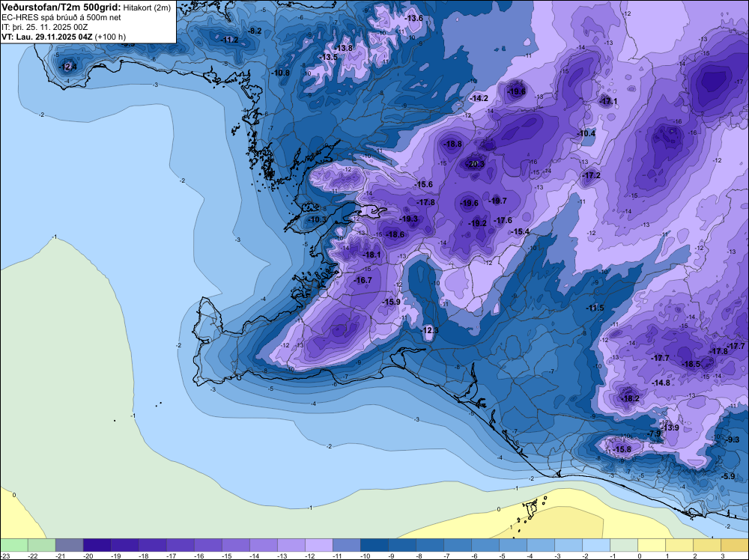Click the -15.6 temperature label
Image resolution: width=749 pixels, height=560 pixels.
423,185
